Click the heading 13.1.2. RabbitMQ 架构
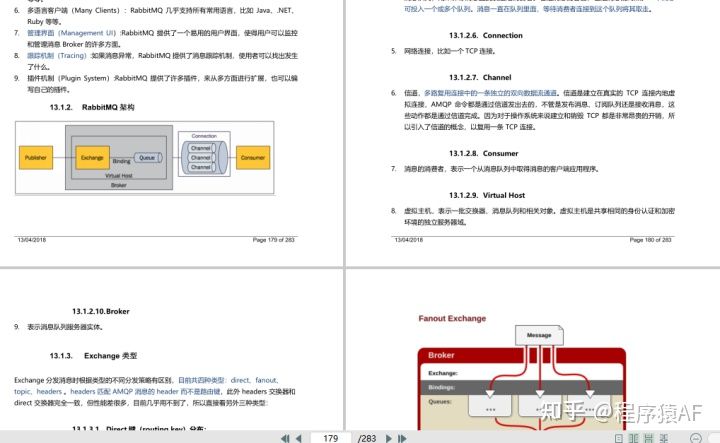720x443 pixels. [x=92, y=107]
